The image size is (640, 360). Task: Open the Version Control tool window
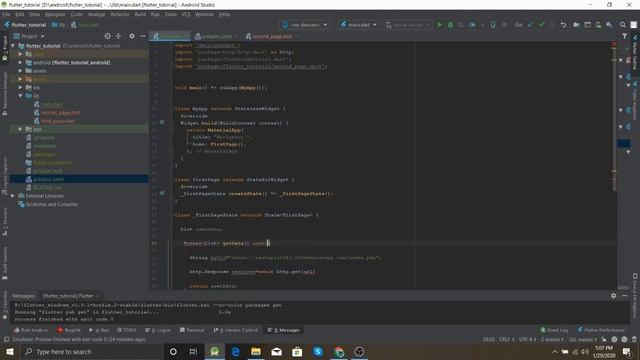[236, 330]
